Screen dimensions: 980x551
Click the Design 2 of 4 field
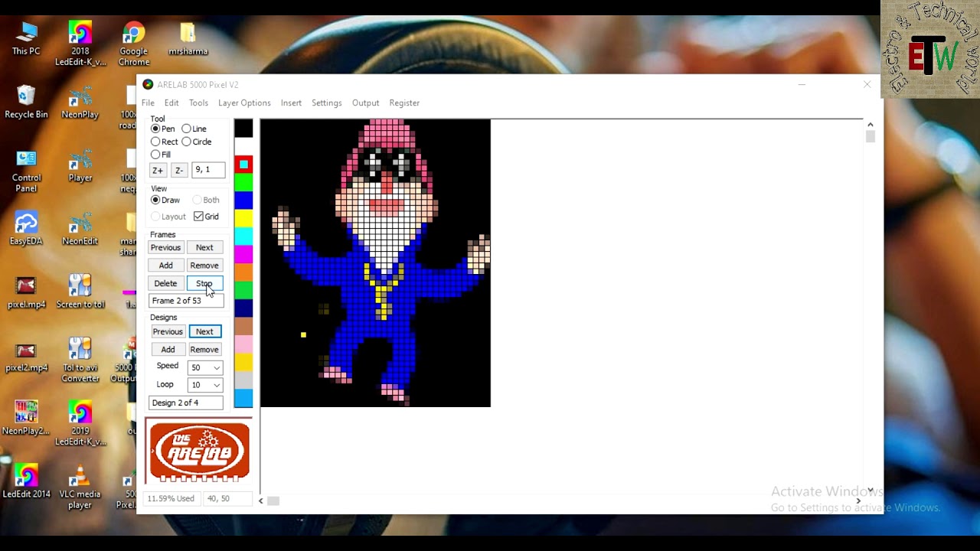point(186,403)
